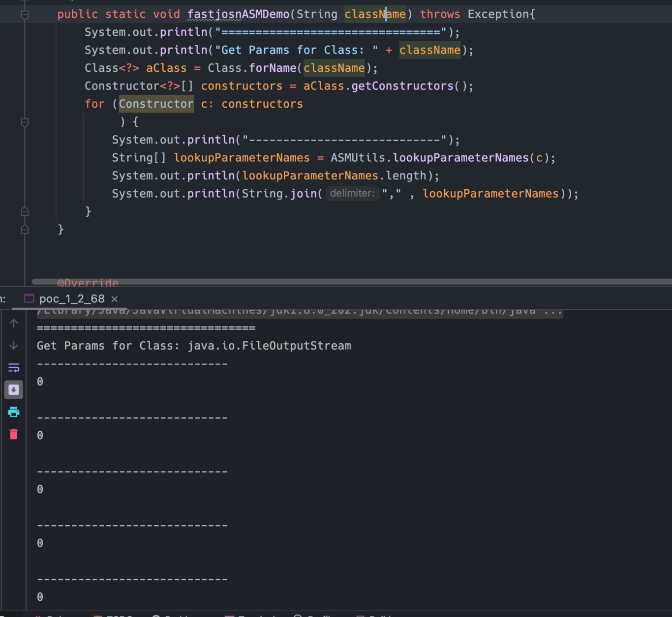Click the aClass variable declaration
The width and height of the screenshot is (672, 617).
166,68
